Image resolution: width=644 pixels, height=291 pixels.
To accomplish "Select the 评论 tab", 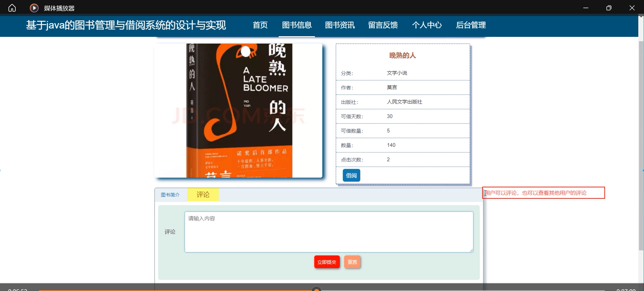I will (203, 195).
